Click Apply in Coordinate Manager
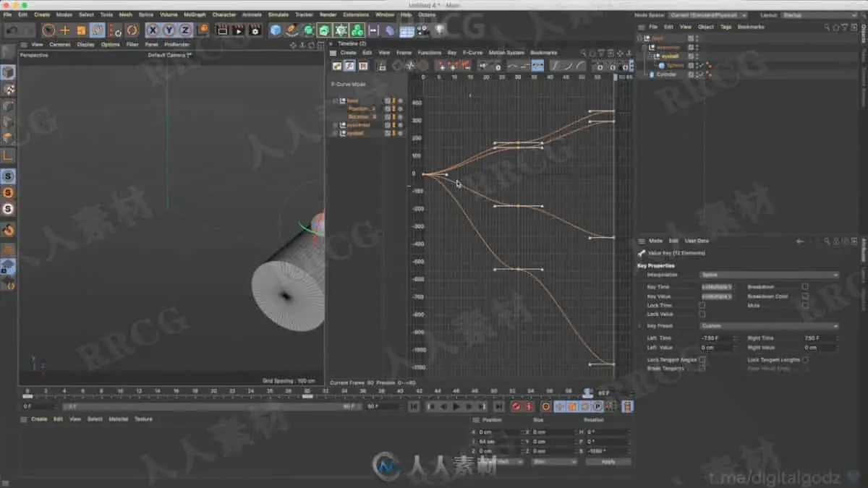Screen dimensions: 868x488 (608, 461)
